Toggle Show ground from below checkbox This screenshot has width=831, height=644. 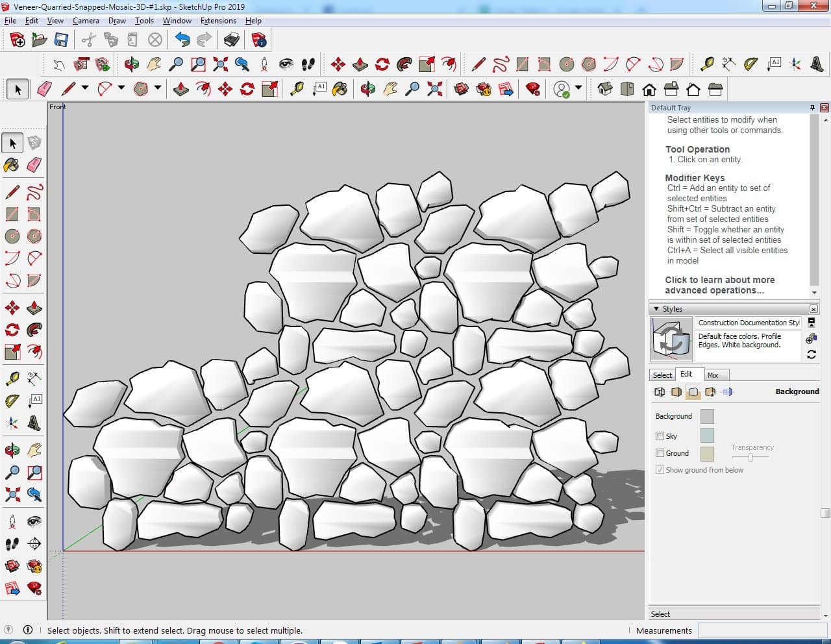660,470
